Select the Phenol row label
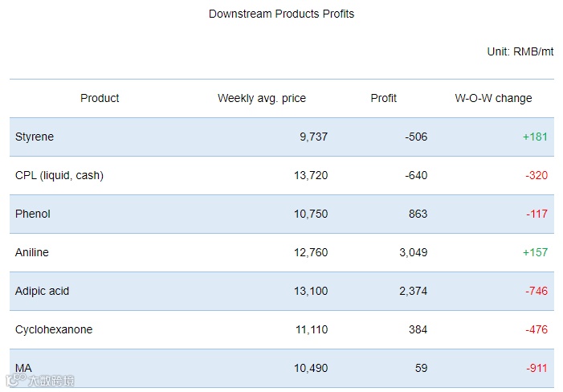 point(33,214)
